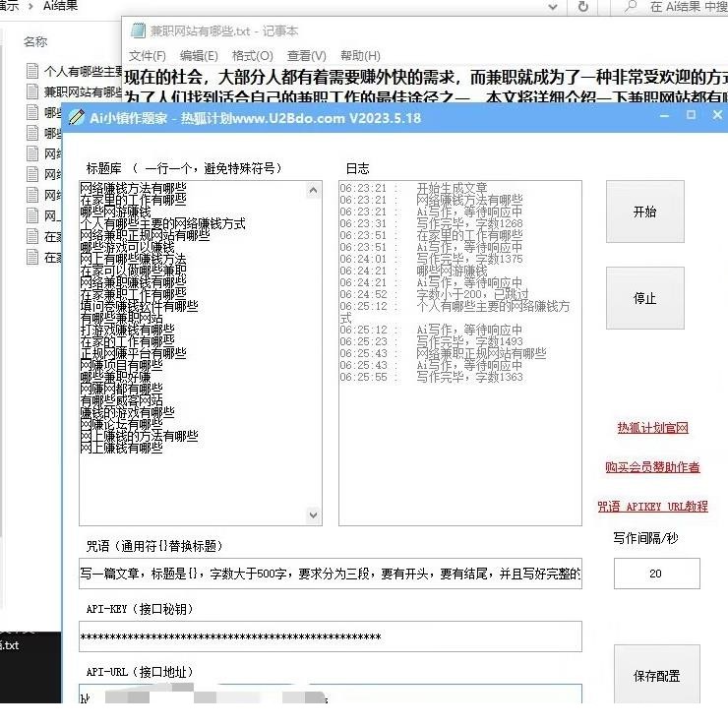Click the API-KEY masked input field
Screen dimensions: 728x726
tap(331, 636)
